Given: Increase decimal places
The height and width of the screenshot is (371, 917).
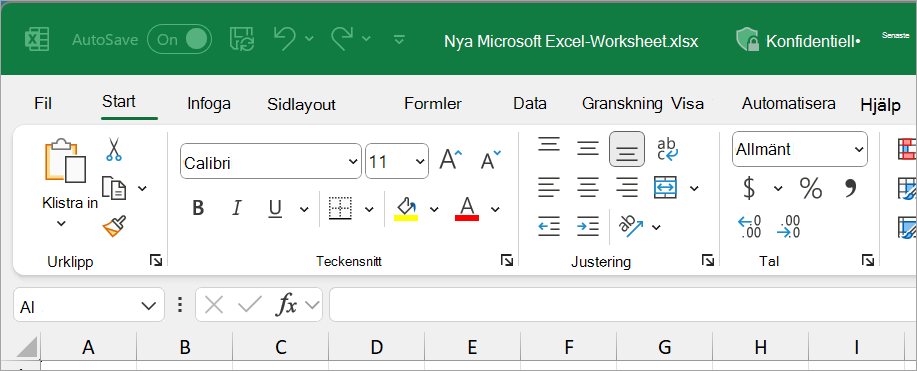Looking at the screenshot, I should 750,227.
